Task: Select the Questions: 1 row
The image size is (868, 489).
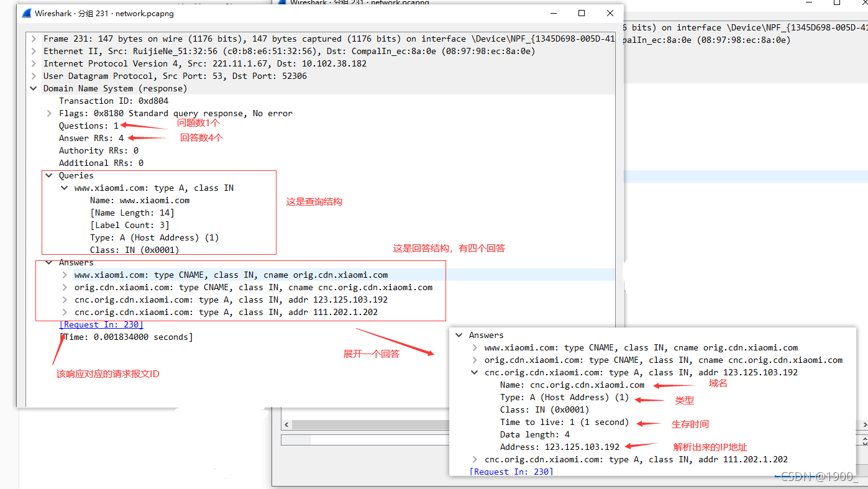Action: [x=89, y=126]
